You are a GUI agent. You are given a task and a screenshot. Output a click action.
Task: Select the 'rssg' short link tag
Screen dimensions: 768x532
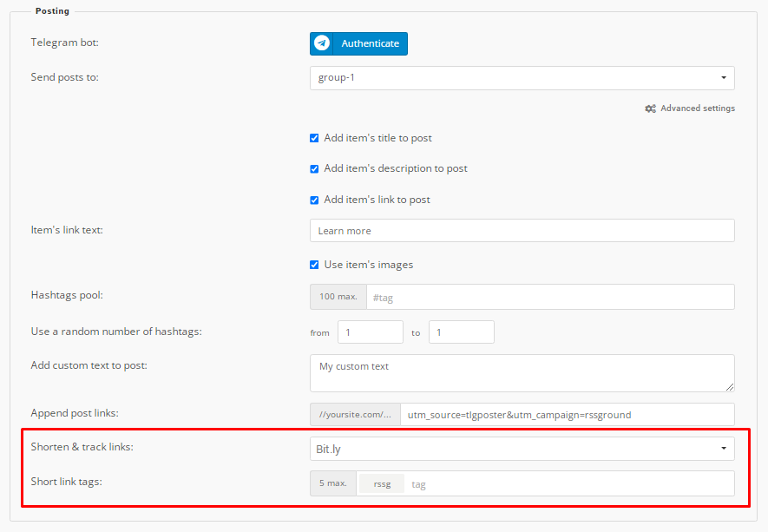382,484
